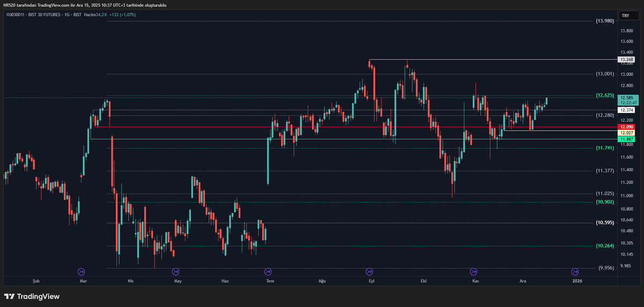
Task: Click the (13.980) level label
Action: point(605,21)
